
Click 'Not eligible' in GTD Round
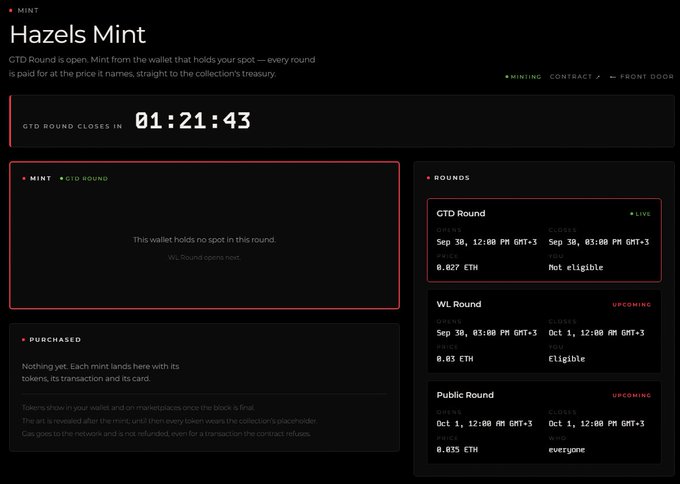(576, 268)
